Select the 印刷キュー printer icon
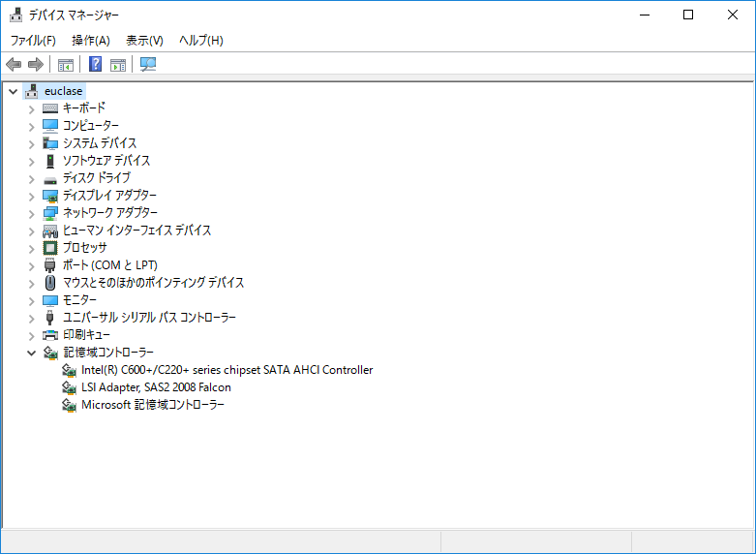This screenshot has height=554, width=756. tap(50, 335)
